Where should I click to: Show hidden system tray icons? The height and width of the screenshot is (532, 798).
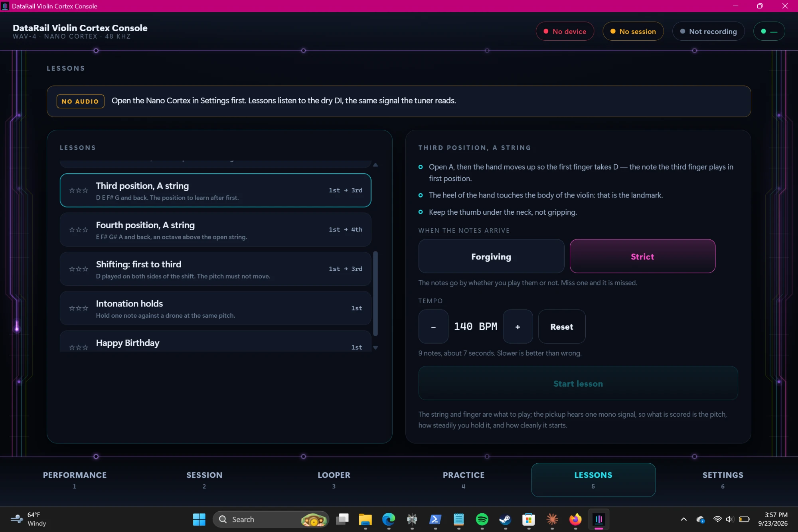pos(683,519)
